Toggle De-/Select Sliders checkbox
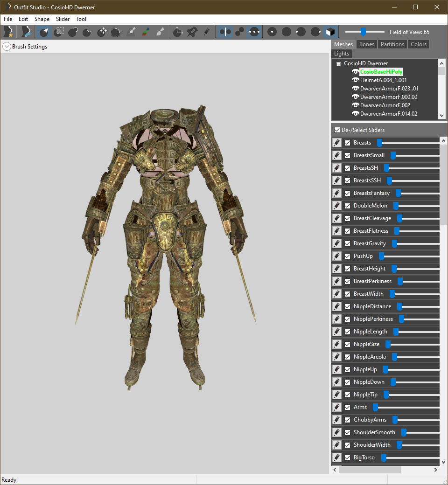 click(337, 130)
